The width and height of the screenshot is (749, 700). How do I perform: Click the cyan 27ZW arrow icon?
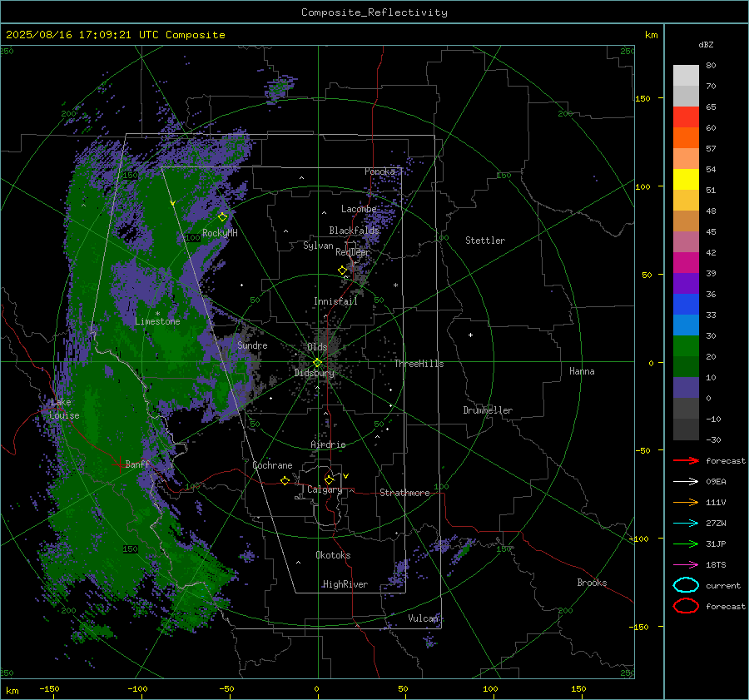(x=686, y=524)
